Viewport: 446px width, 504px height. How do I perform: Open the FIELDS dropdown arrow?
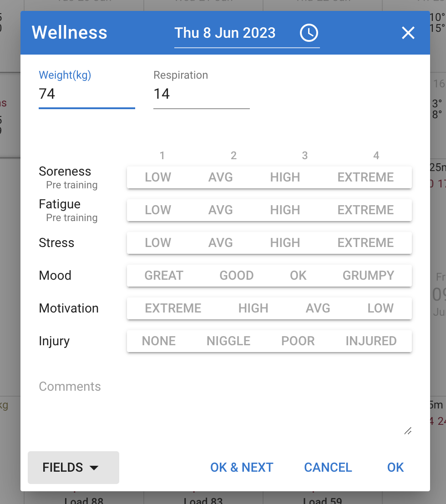click(x=94, y=468)
